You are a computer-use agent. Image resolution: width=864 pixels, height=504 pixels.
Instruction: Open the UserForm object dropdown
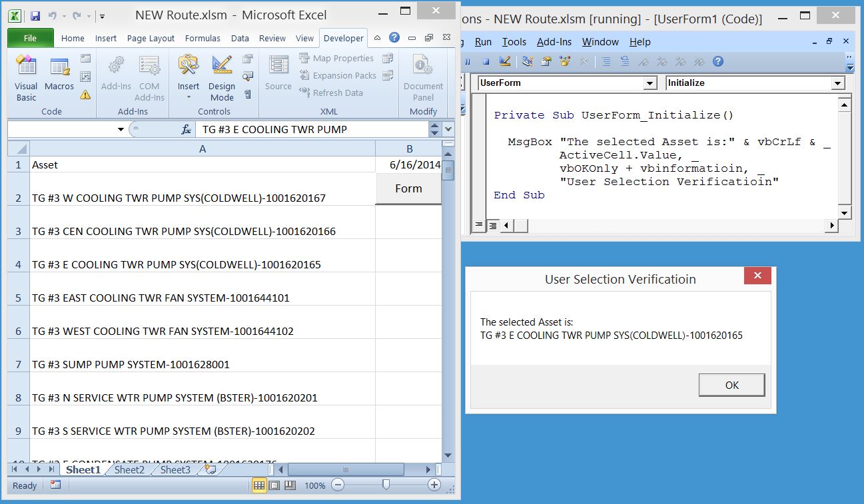(x=650, y=83)
